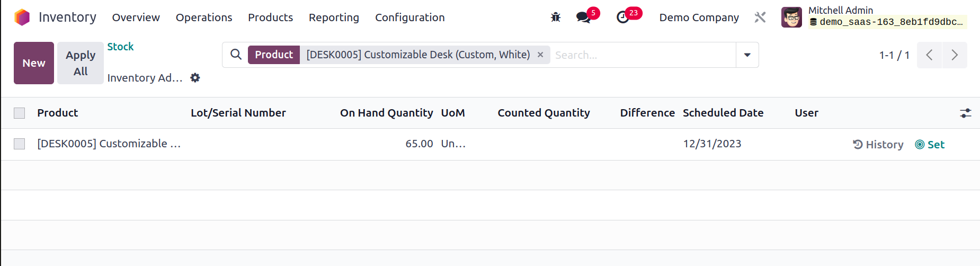
Task: Open the Operations menu
Action: point(204,17)
